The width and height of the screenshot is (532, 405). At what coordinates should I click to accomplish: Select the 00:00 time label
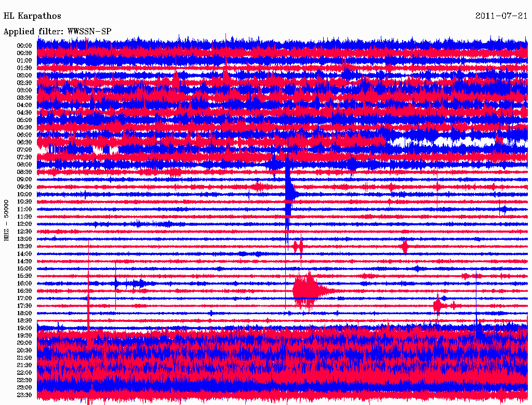[24, 46]
